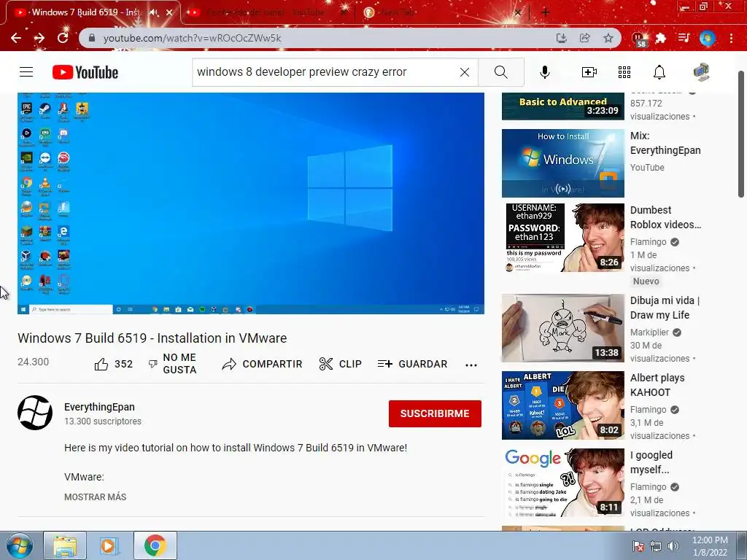The width and height of the screenshot is (747, 560).
Task: Clear the YouTube search text with X
Action: (465, 72)
